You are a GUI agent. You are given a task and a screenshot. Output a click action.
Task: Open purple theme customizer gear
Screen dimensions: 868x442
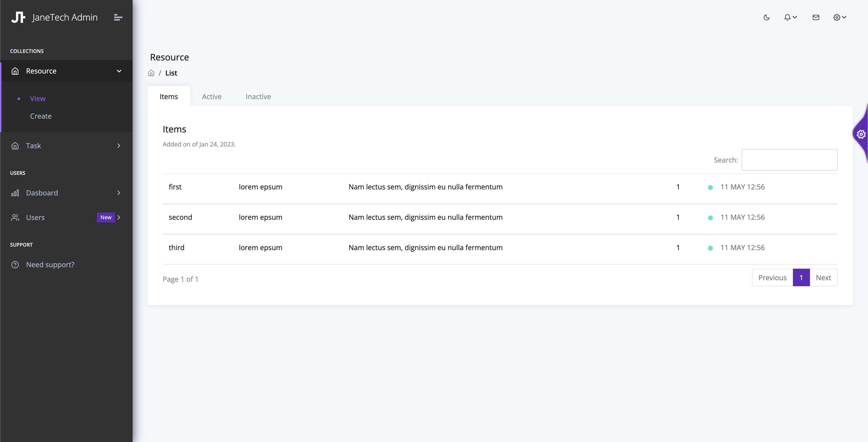click(861, 134)
